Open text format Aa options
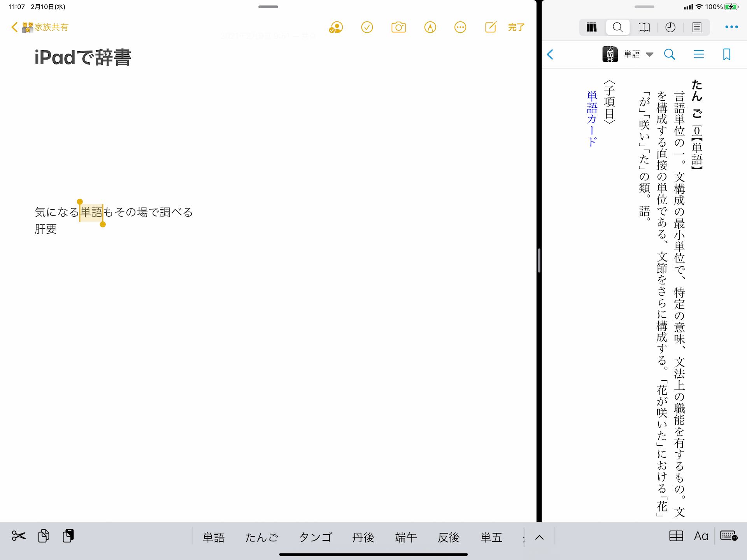The image size is (747, 560). coord(701,536)
